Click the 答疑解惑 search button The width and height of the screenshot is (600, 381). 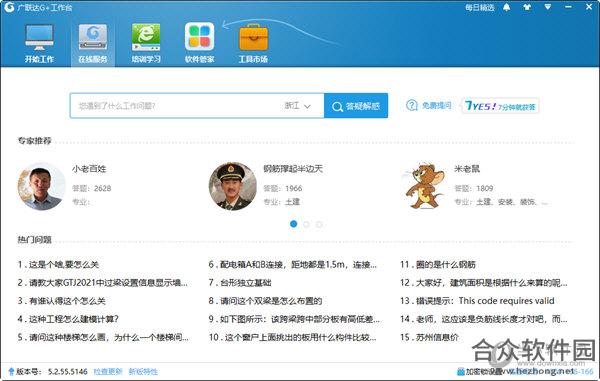coord(356,106)
